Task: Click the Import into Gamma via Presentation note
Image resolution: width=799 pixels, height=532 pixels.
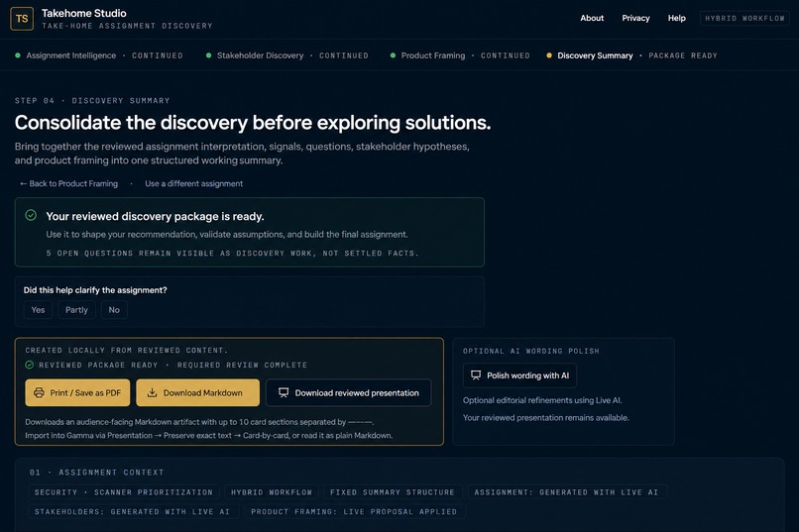Action: pos(209,435)
